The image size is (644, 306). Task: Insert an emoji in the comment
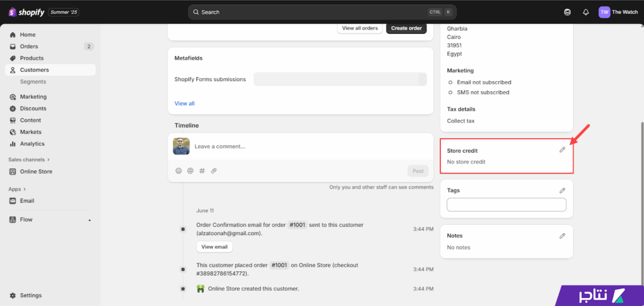pos(179,171)
